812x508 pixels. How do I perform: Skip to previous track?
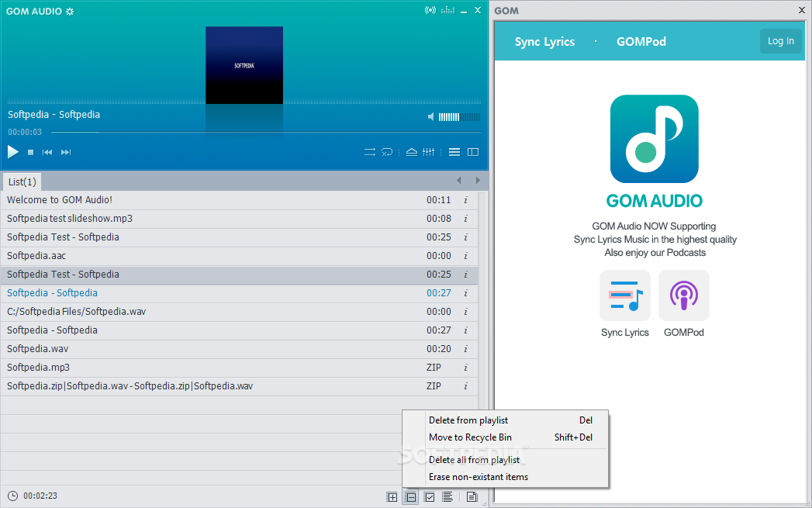tap(47, 152)
